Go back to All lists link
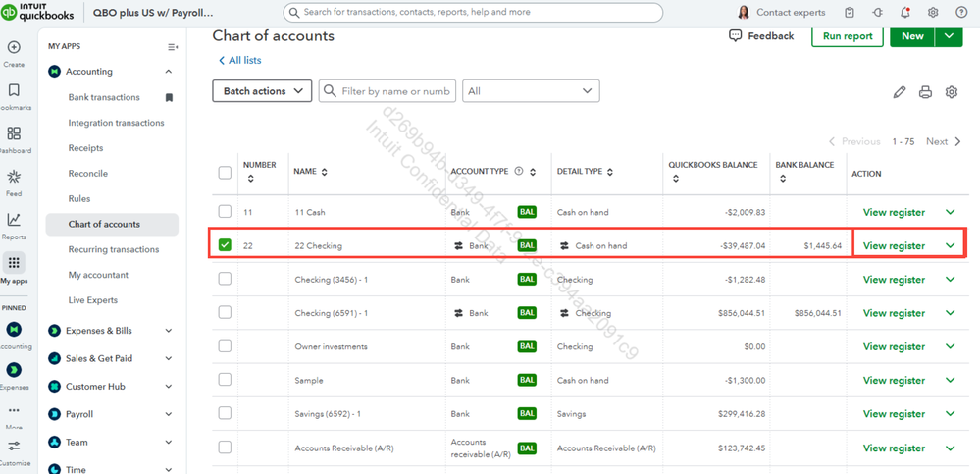This screenshot has width=980, height=474. pyautogui.click(x=240, y=61)
